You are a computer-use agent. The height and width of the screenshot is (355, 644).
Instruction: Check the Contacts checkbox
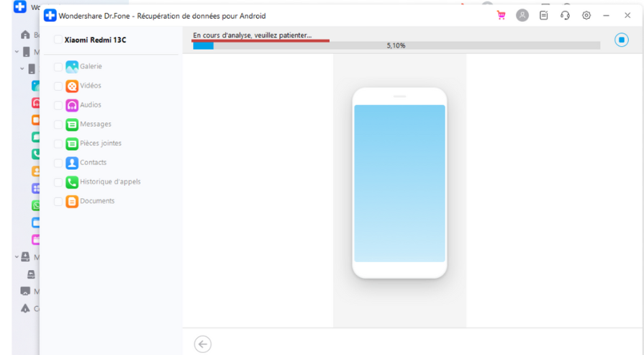click(58, 163)
